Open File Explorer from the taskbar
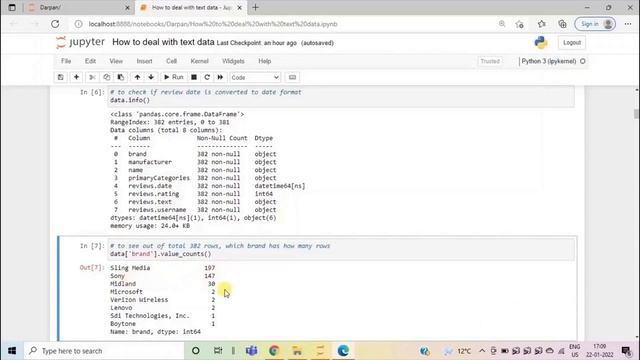The image size is (640, 360). (x=297, y=351)
